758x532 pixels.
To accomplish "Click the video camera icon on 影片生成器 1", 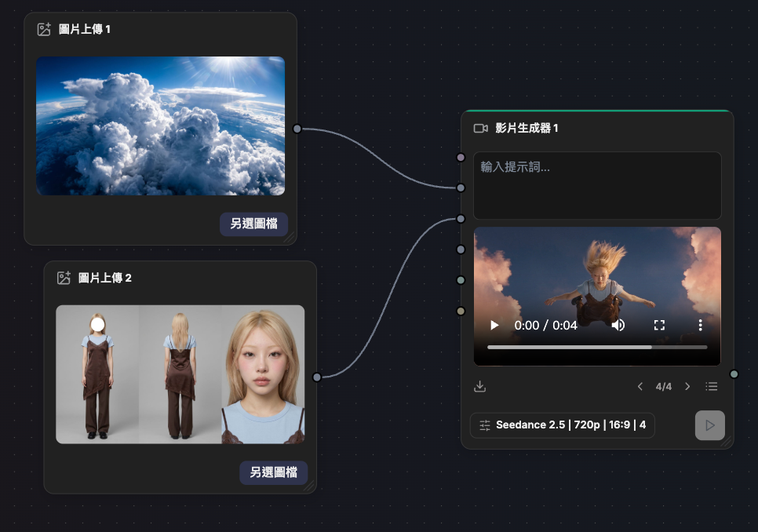I will point(480,128).
